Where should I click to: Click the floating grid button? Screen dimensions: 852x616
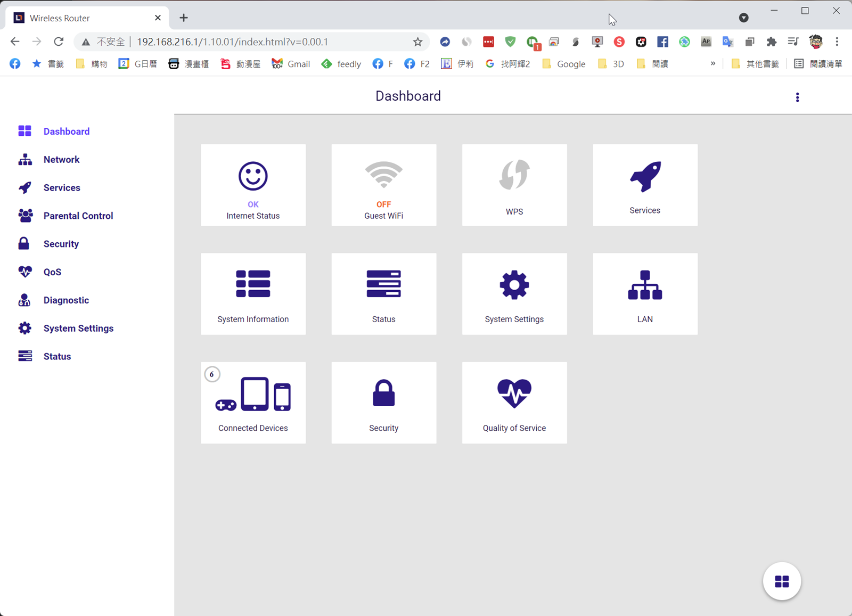coord(781,581)
